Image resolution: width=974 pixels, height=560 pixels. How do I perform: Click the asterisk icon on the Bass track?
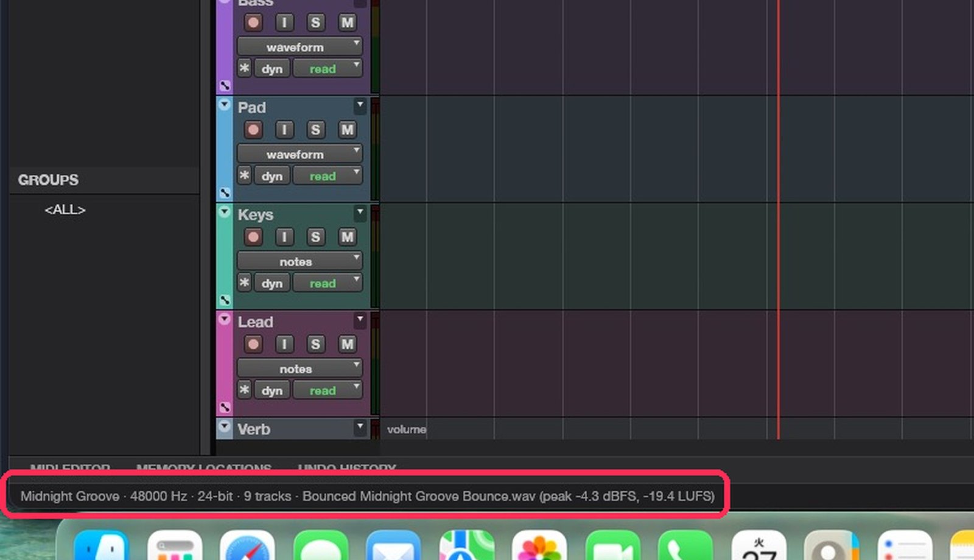coord(244,68)
